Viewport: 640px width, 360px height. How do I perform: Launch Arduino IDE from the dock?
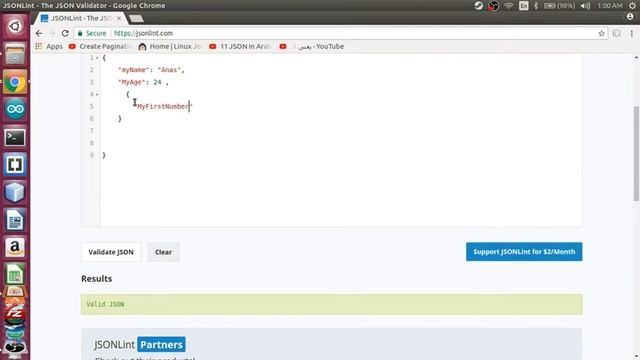15,109
